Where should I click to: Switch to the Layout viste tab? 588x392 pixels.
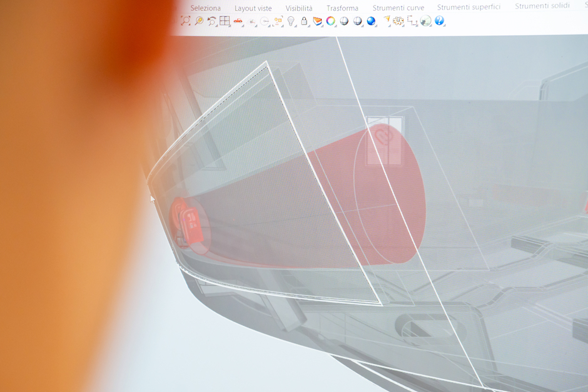(253, 8)
